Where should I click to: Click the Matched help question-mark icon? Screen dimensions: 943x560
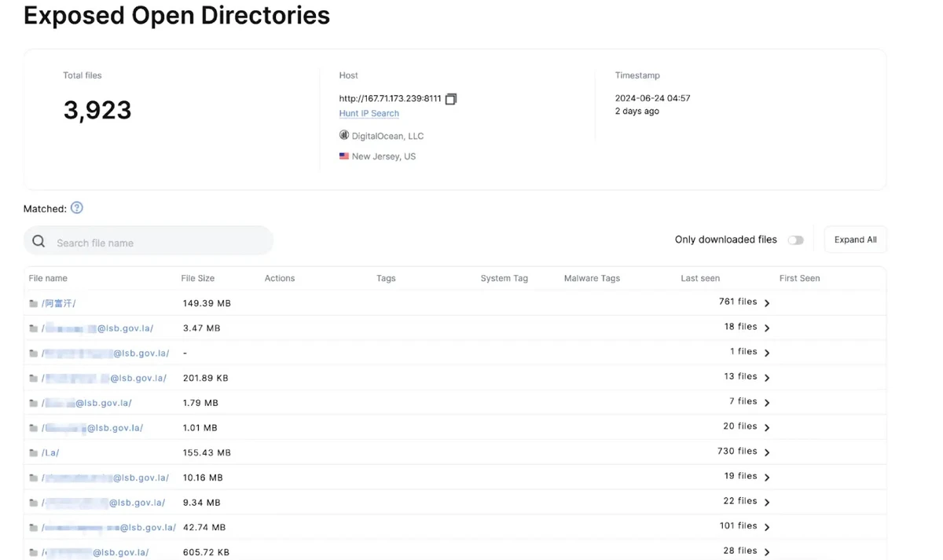click(x=76, y=208)
